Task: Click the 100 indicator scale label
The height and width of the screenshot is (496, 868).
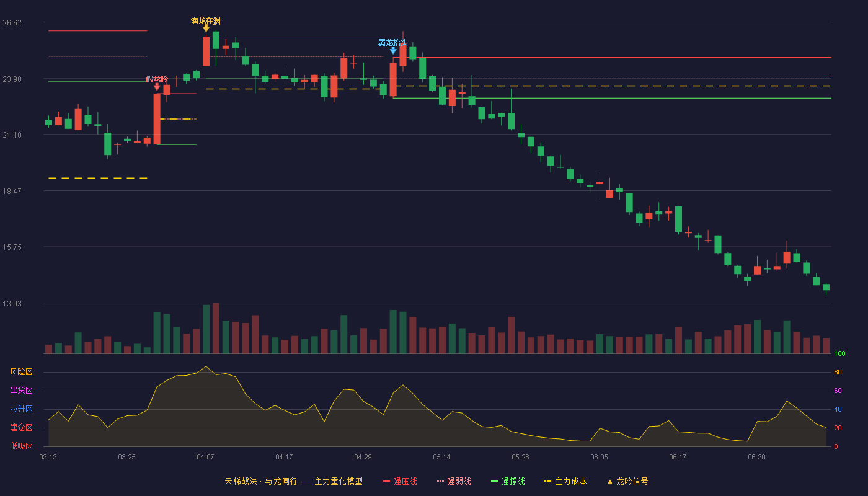Action: click(839, 354)
